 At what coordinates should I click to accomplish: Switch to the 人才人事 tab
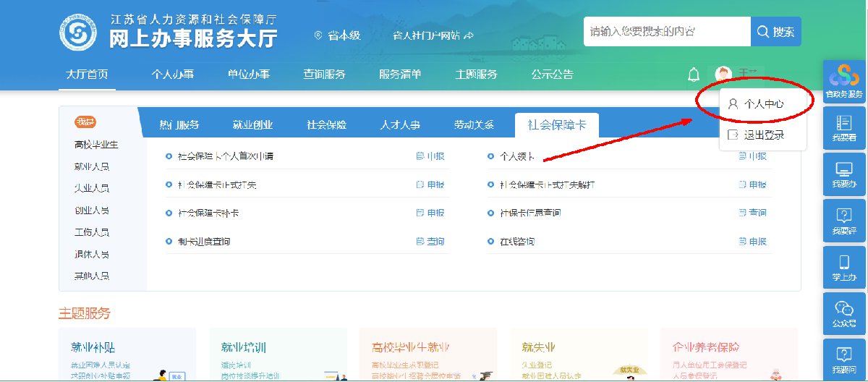click(x=400, y=124)
